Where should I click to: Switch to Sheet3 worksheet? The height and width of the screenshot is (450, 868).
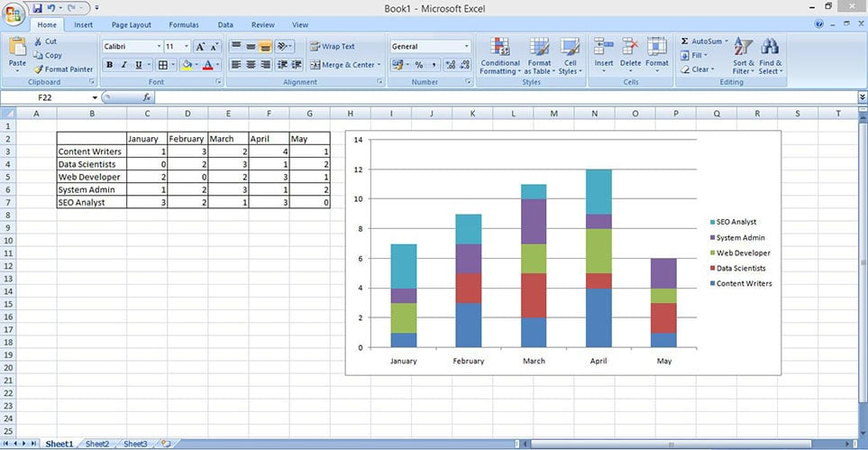pyautogui.click(x=135, y=444)
